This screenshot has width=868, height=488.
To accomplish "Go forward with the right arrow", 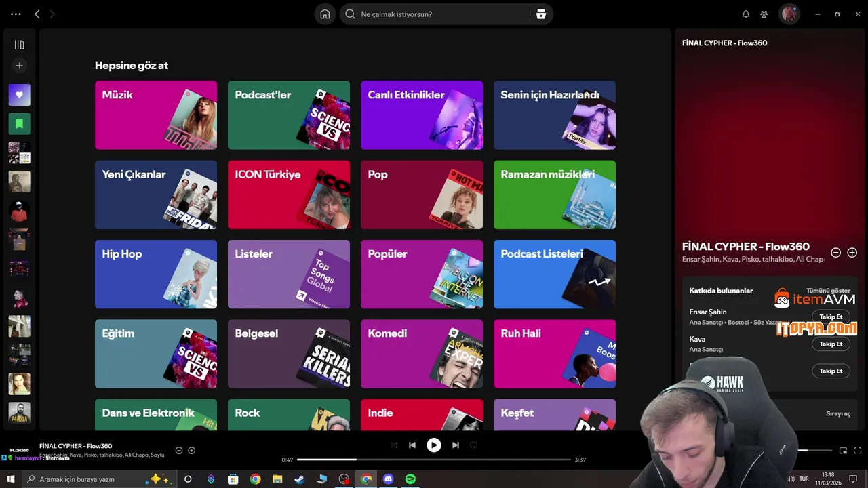I will 52,14.
